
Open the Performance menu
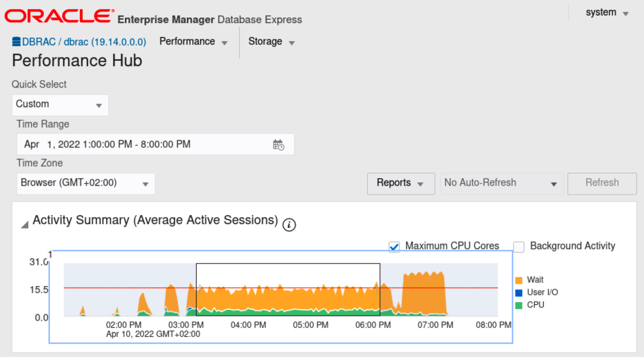tap(193, 42)
